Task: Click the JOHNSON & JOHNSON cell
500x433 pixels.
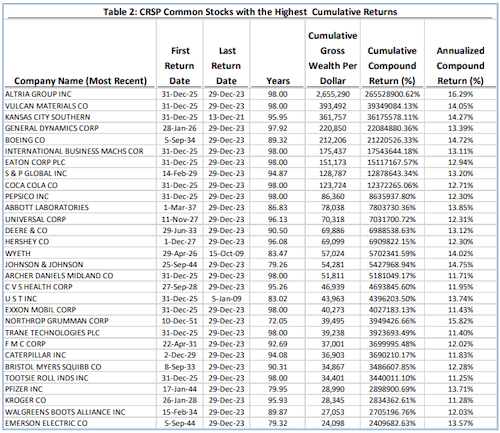Action: point(44,265)
